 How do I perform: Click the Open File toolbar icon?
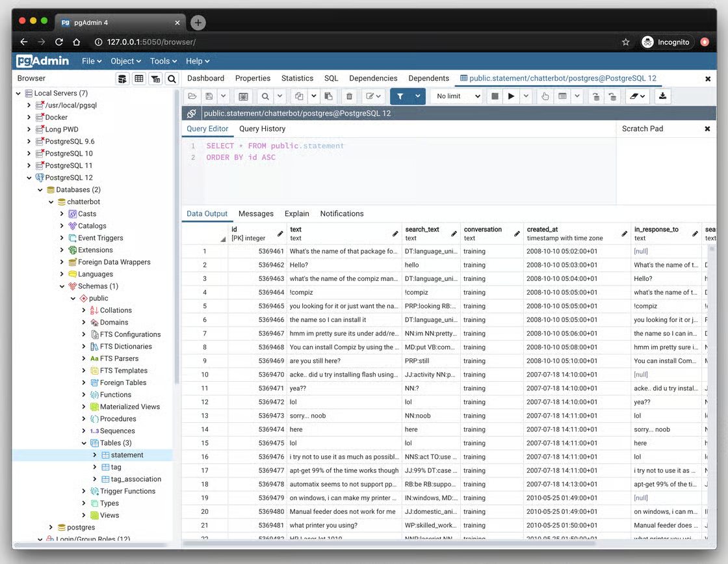(x=192, y=96)
